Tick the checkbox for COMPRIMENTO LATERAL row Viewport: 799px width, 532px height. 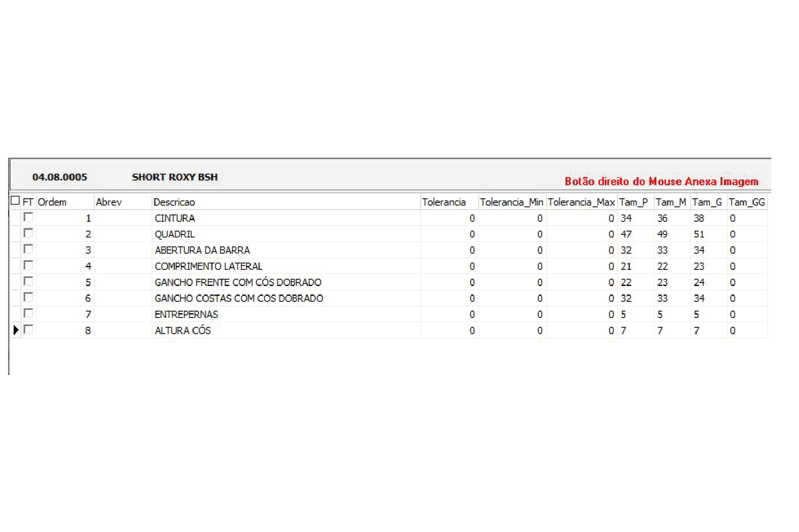[x=29, y=265]
